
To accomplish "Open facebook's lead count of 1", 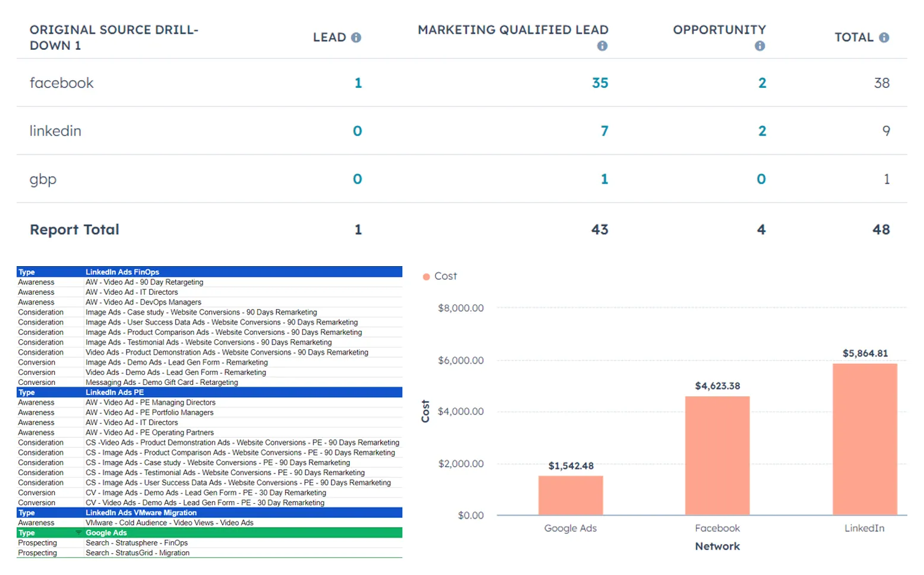I will point(358,83).
